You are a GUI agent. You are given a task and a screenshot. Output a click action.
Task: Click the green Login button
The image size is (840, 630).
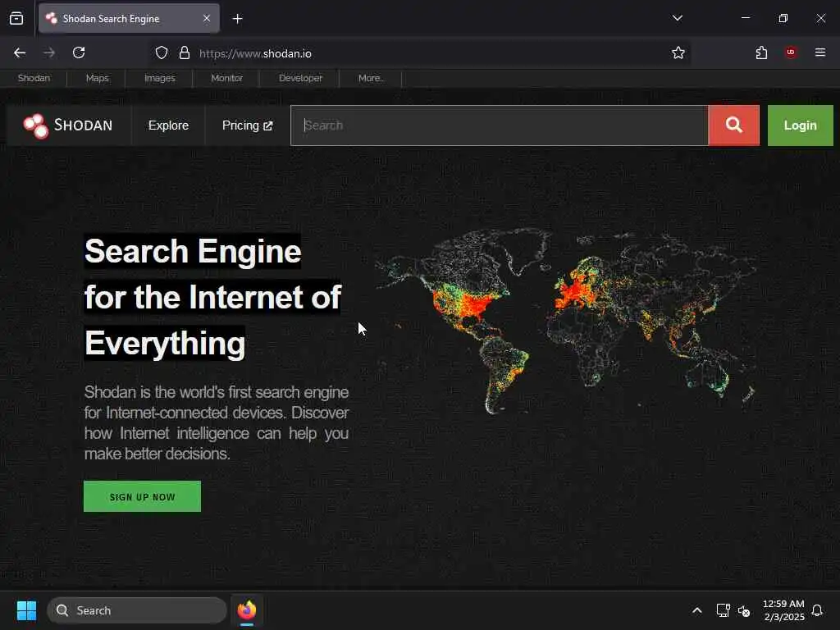[x=801, y=126]
